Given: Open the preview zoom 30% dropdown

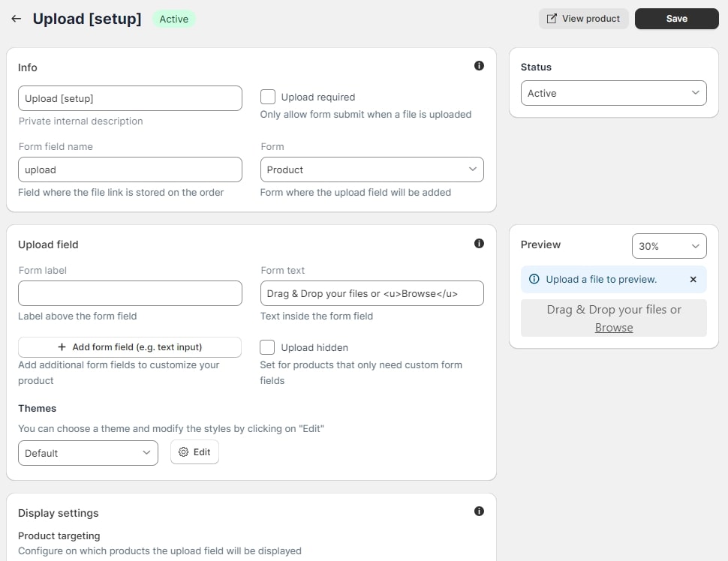Looking at the screenshot, I should coord(669,246).
